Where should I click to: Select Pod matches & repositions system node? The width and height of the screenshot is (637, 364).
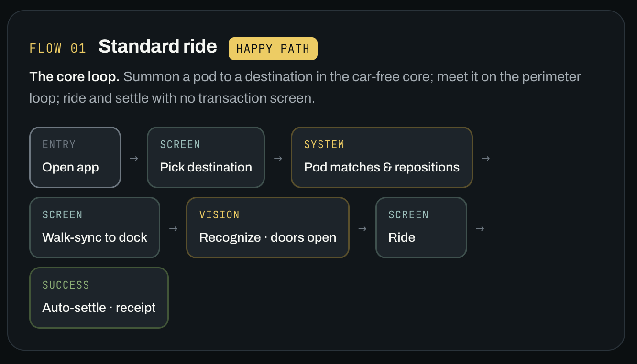pos(382,157)
